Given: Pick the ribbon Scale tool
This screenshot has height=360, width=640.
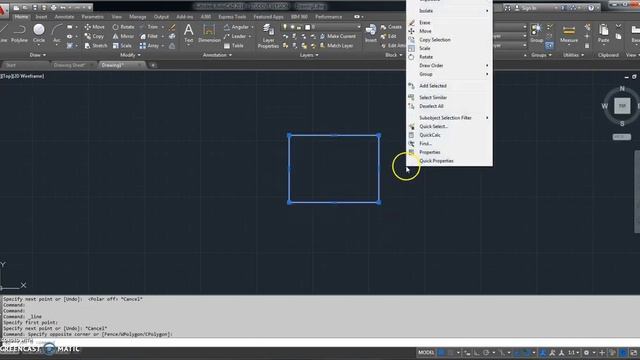Looking at the screenshot, I should pyautogui.click(x=122, y=46).
